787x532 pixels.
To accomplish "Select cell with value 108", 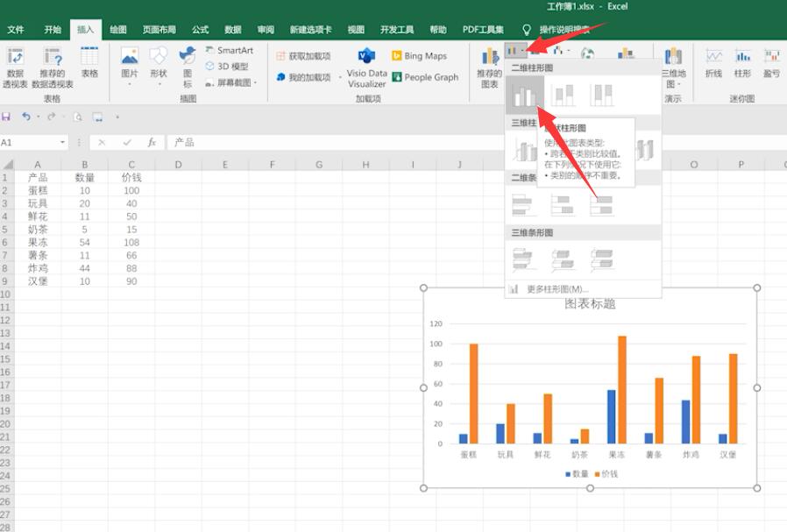I will [x=131, y=243].
